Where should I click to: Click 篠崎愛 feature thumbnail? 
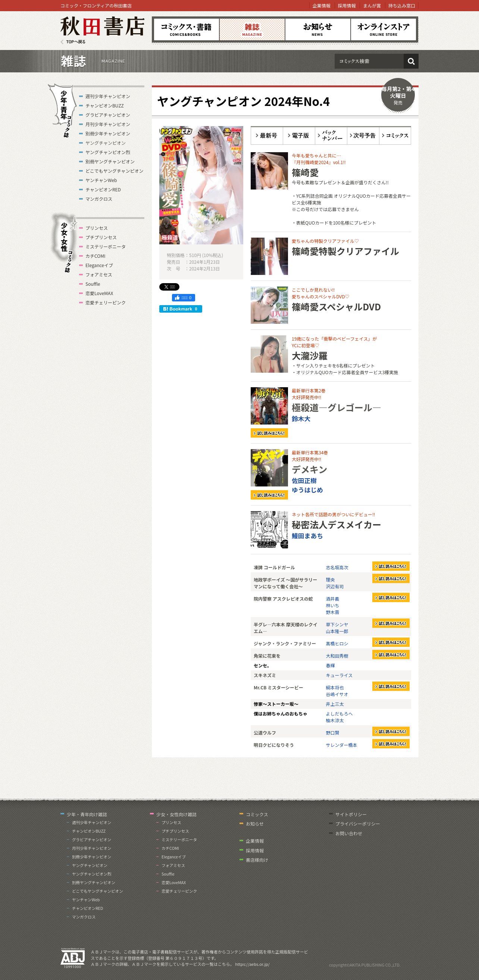pos(269,171)
